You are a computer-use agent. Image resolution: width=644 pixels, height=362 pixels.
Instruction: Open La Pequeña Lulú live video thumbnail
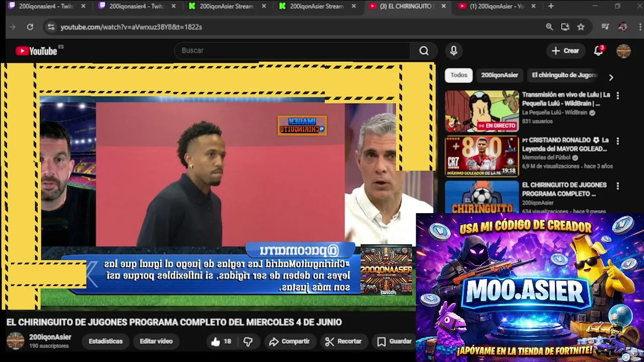point(481,111)
